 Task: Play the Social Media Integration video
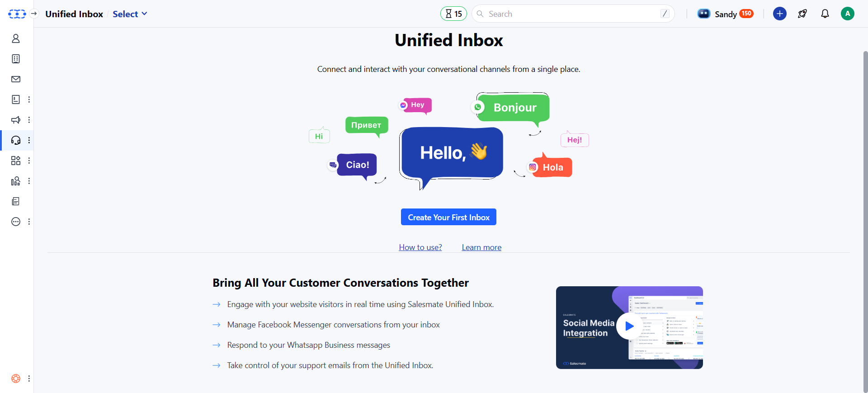pyautogui.click(x=628, y=326)
